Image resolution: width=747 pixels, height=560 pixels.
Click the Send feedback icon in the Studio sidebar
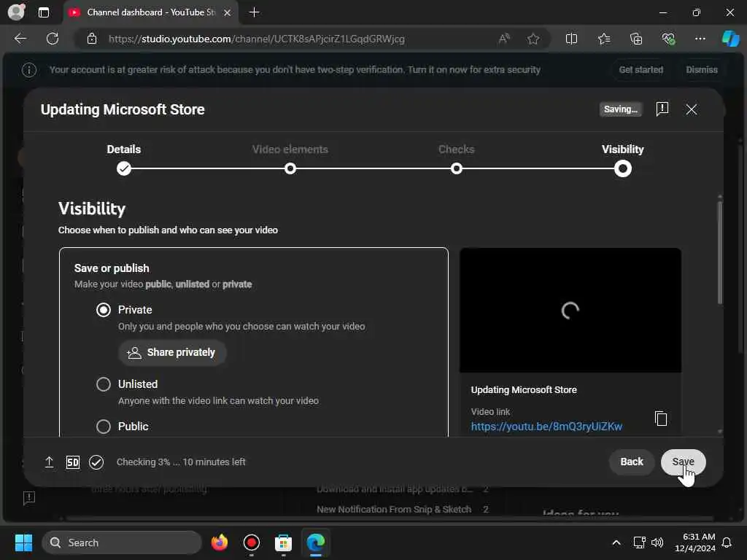pyautogui.click(x=29, y=498)
